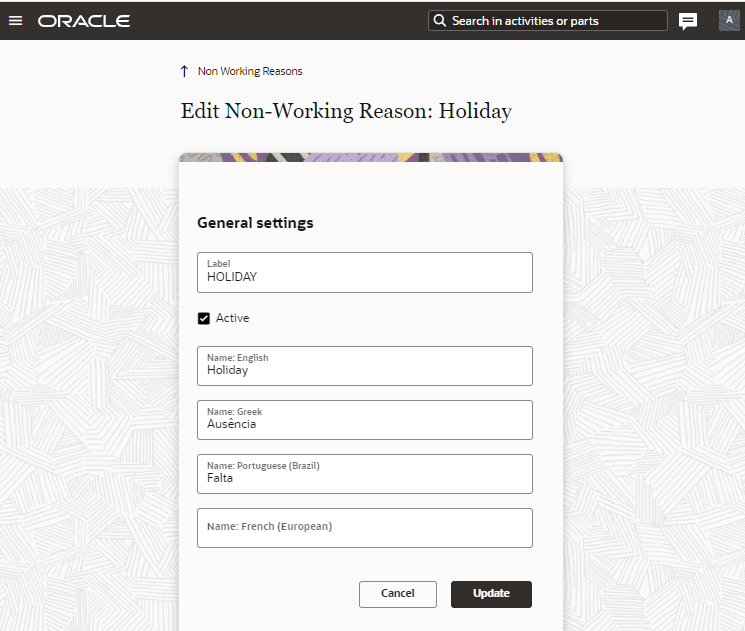
Task: Click the Active checkbox label text
Action: (x=233, y=318)
